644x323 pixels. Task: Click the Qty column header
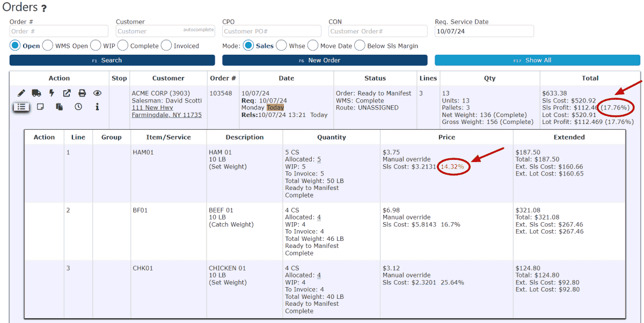point(490,78)
